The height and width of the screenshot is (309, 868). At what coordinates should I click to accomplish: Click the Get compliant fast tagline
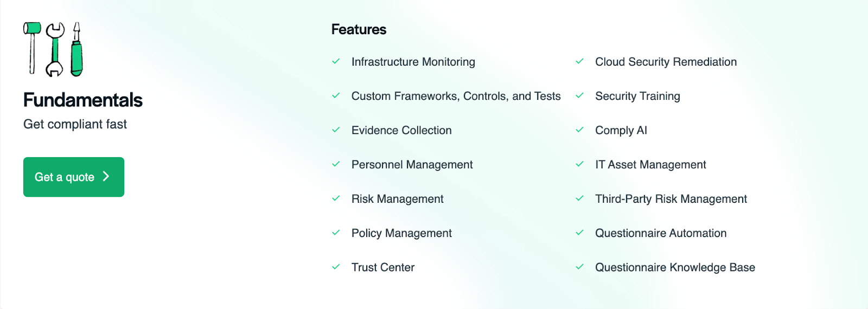[x=75, y=124]
